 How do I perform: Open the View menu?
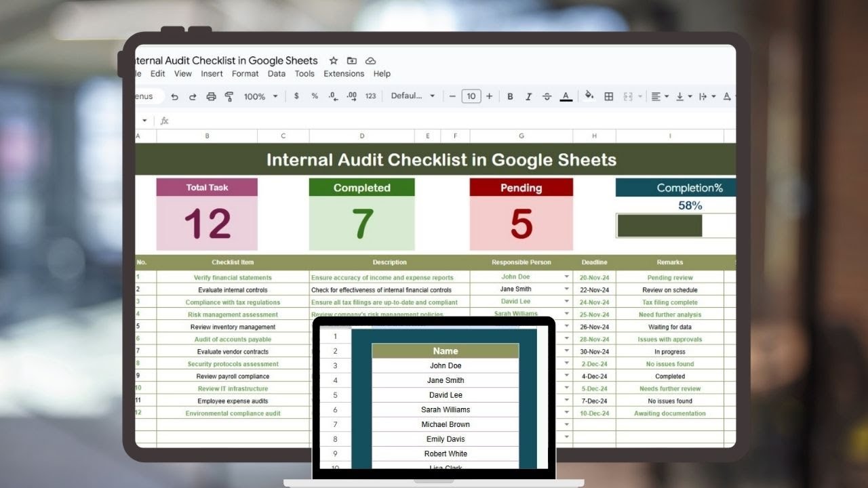tap(183, 74)
